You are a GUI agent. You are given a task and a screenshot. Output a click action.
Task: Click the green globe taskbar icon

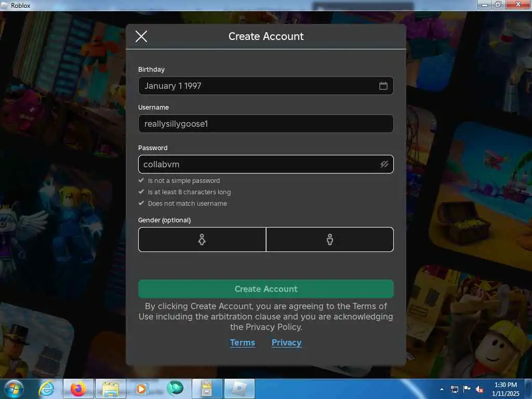(175, 389)
